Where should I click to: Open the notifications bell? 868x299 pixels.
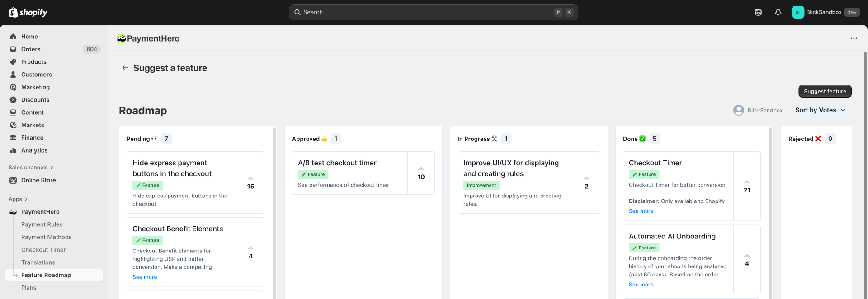(778, 12)
